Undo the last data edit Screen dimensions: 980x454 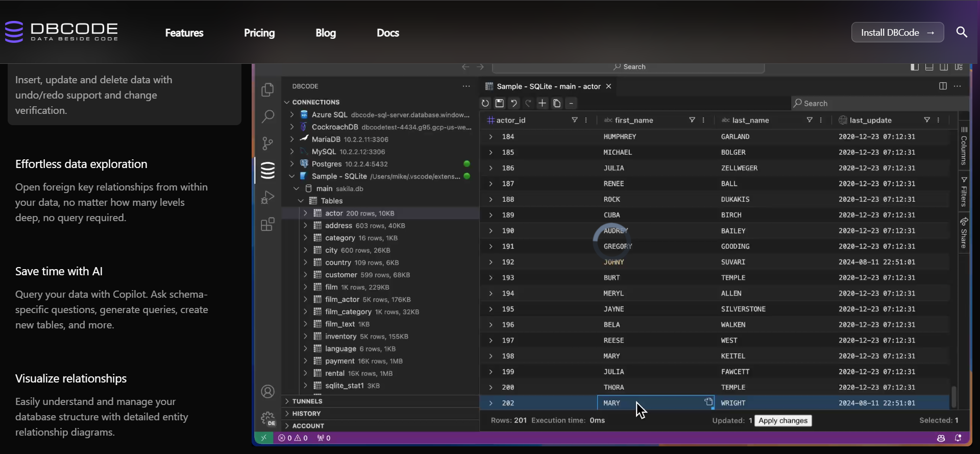[513, 103]
